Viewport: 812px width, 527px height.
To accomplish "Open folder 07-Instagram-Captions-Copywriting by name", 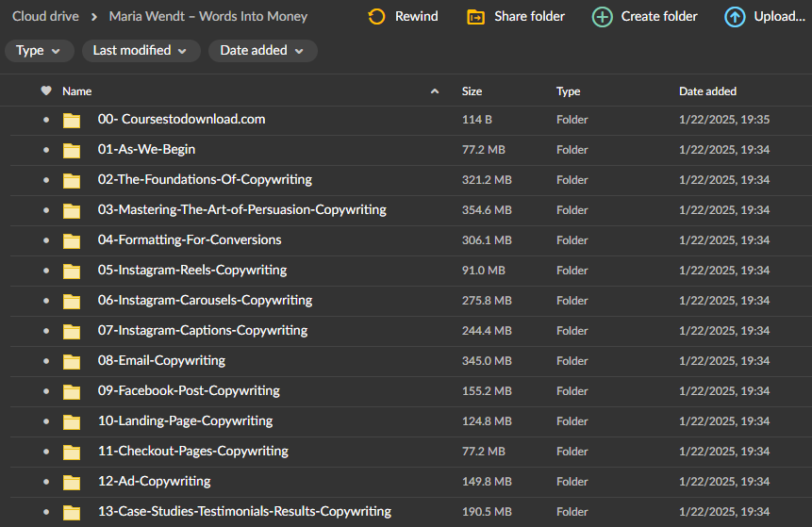I will point(203,330).
